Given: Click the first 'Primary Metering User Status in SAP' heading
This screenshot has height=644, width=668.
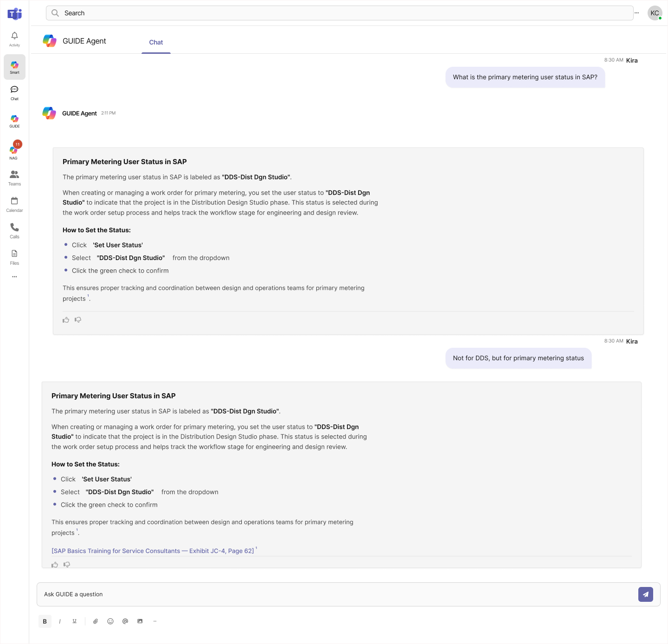Looking at the screenshot, I should [125, 162].
